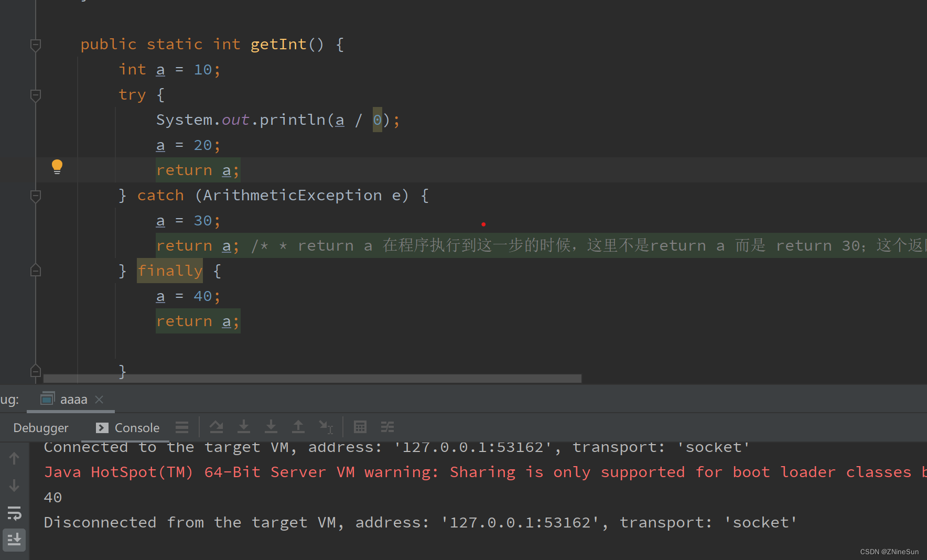The height and width of the screenshot is (560, 927).
Task: Click fold marker beside the finally line
Action: (36, 271)
